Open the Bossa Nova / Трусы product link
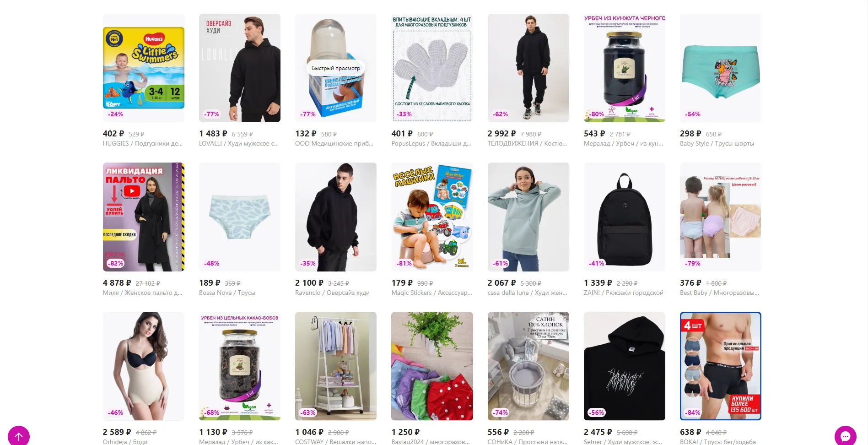This screenshot has height=445, width=868. tap(227, 293)
